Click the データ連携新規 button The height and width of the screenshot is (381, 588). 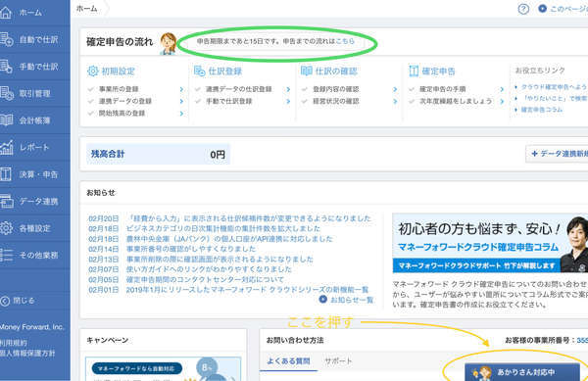pos(557,154)
